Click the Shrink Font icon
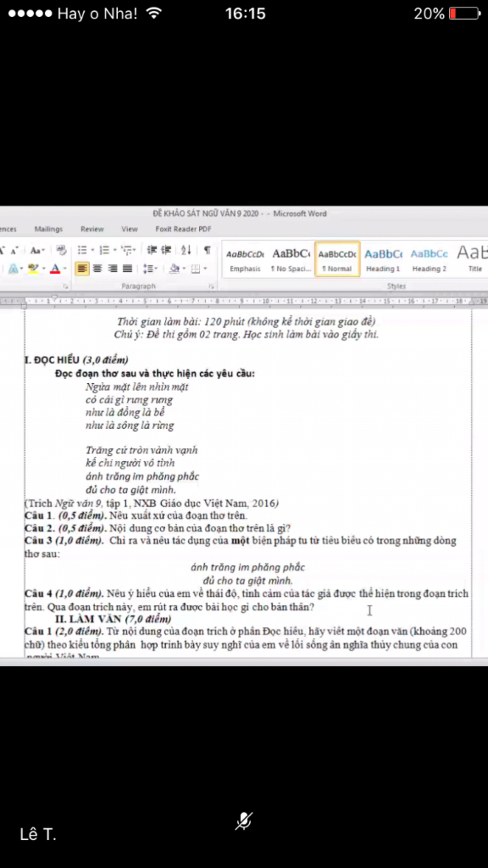Image resolution: width=488 pixels, height=868 pixels. 15,250
